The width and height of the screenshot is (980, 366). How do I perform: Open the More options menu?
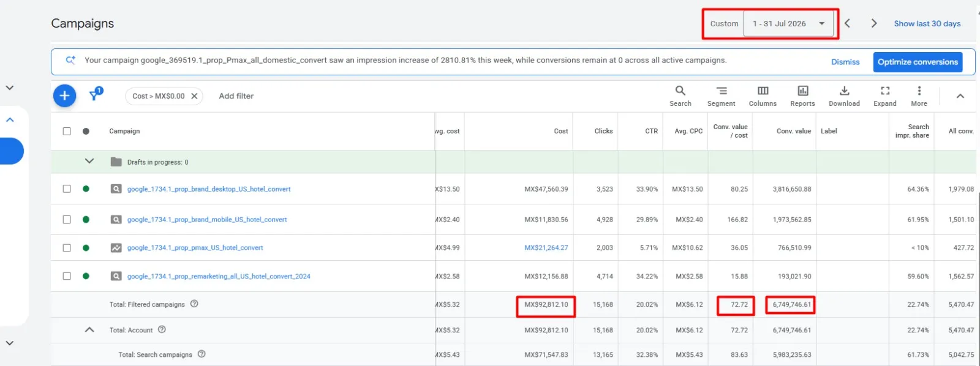(919, 96)
